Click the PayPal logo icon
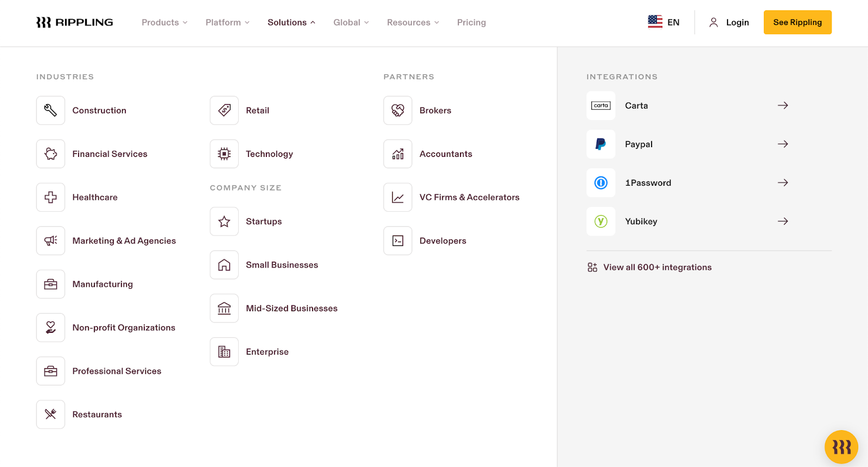The image size is (868, 467). (x=601, y=144)
